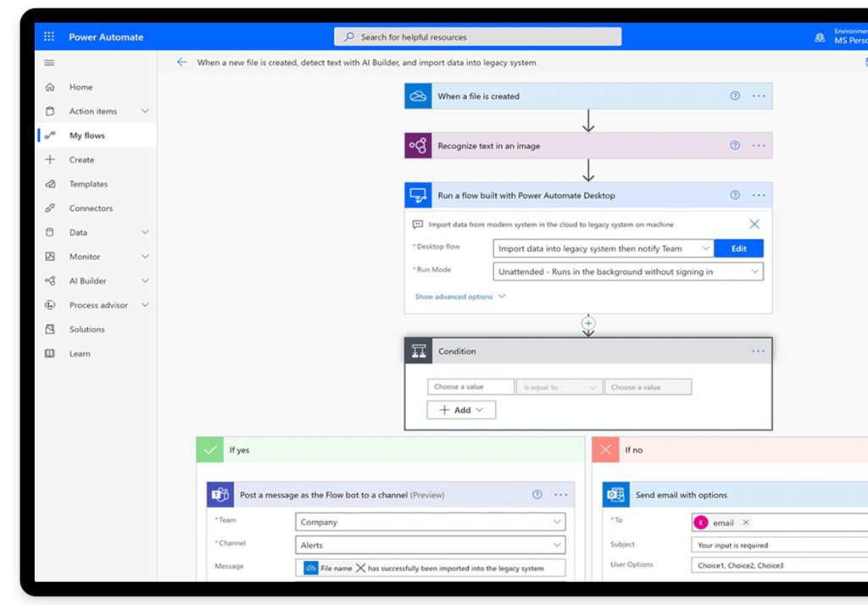Click the blue Edit button
The height and width of the screenshot is (605, 868).
point(738,248)
